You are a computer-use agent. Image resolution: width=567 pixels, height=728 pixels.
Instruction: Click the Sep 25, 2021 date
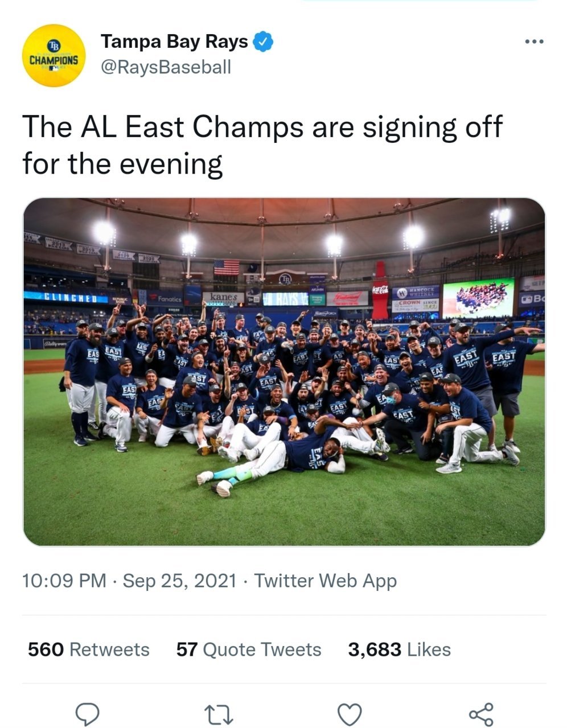pyautogui.click(x=179, y=581)
